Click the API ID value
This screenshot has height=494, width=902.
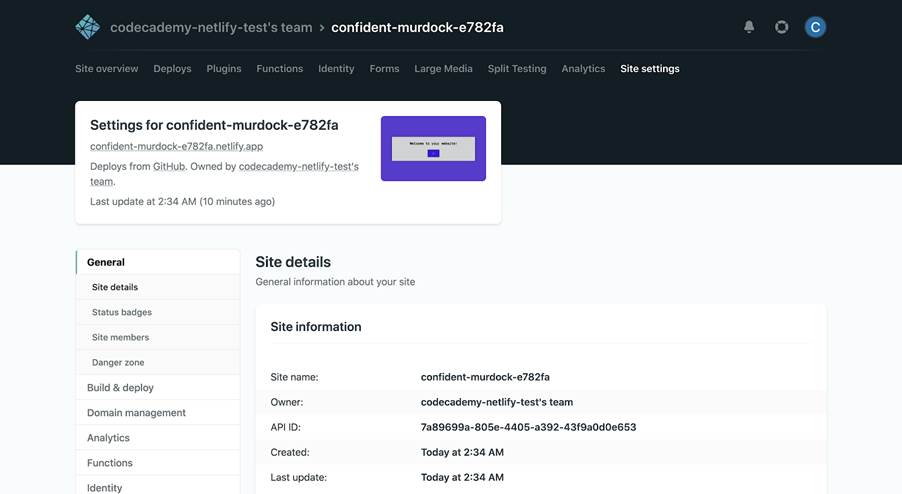(528, 427)
